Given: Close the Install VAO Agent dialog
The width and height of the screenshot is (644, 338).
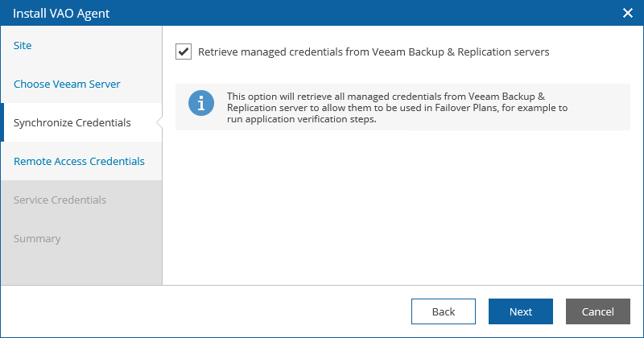Looking at the screenshot, I should [x=628, y=13].
